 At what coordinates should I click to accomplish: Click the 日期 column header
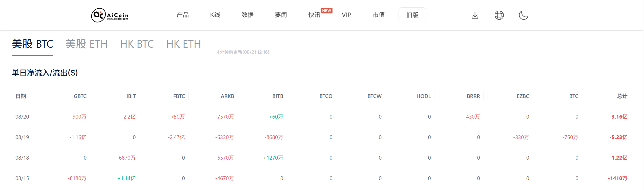(21, 96)
